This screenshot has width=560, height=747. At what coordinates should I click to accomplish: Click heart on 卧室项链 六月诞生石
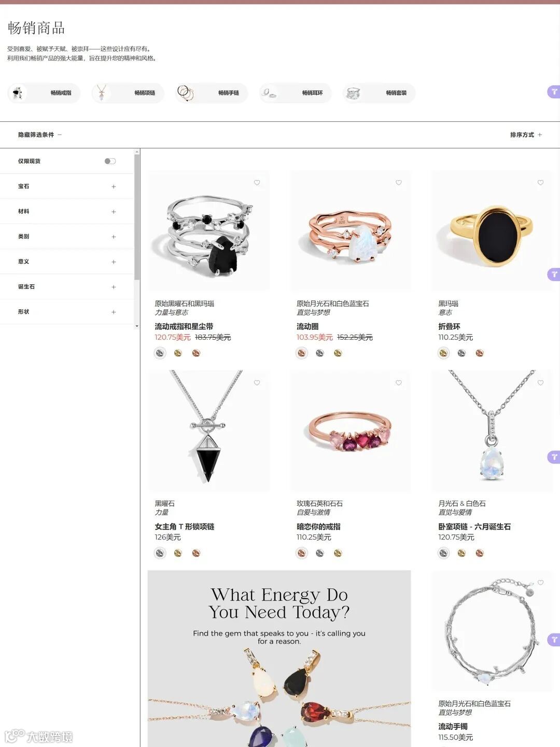540,383
